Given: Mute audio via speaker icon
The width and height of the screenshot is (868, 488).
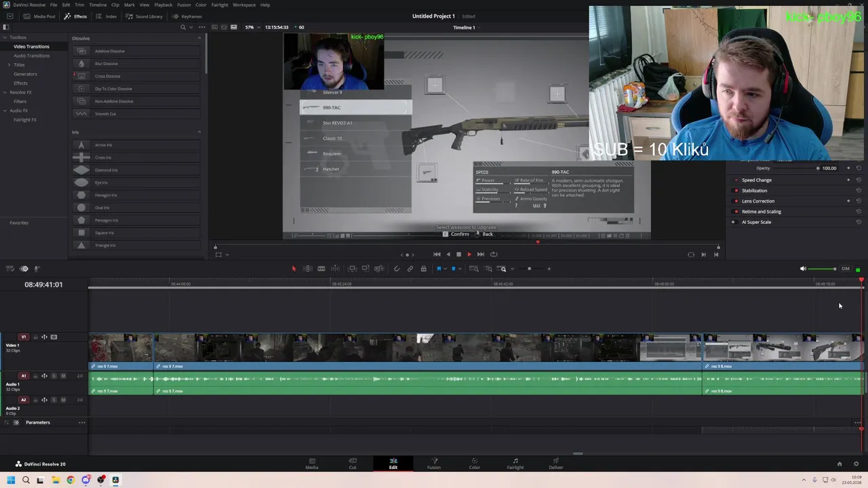Looking at the screenshot, I should tap(803, 269).
